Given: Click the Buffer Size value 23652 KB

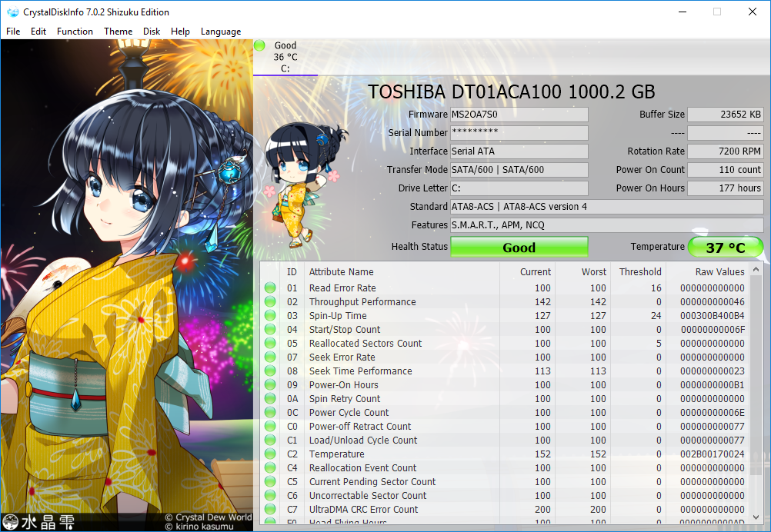Looking at the screenshot, I should [726, 115].
